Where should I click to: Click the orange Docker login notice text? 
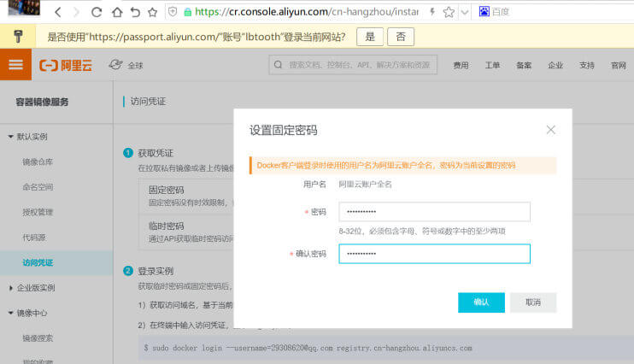pyautogui.click(x=386, y=165)
